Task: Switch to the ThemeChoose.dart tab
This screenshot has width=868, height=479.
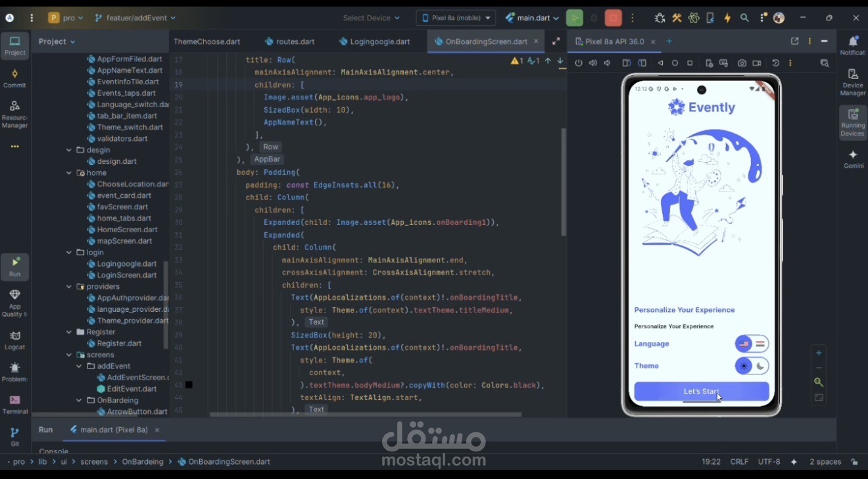Action: [x=207, y=41]
